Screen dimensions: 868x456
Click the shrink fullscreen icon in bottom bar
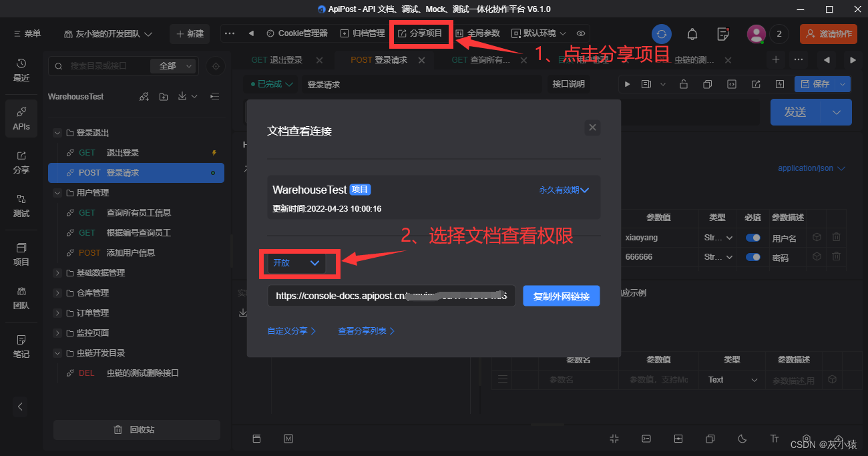(614, 439)
